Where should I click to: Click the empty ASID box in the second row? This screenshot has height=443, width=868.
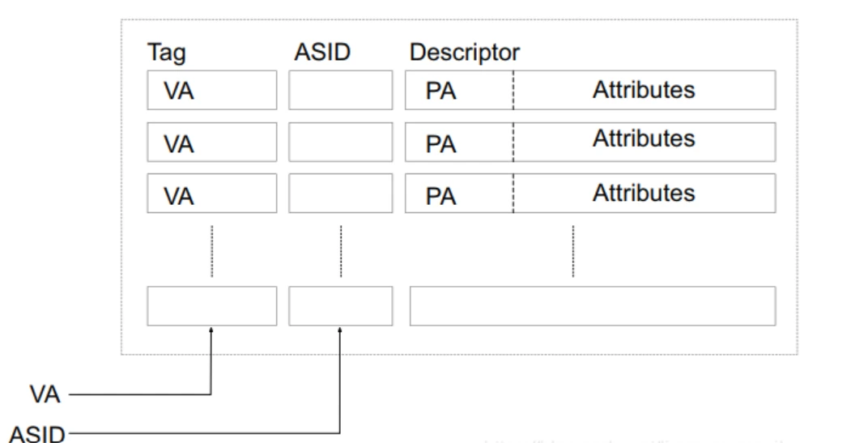point(340,142)
